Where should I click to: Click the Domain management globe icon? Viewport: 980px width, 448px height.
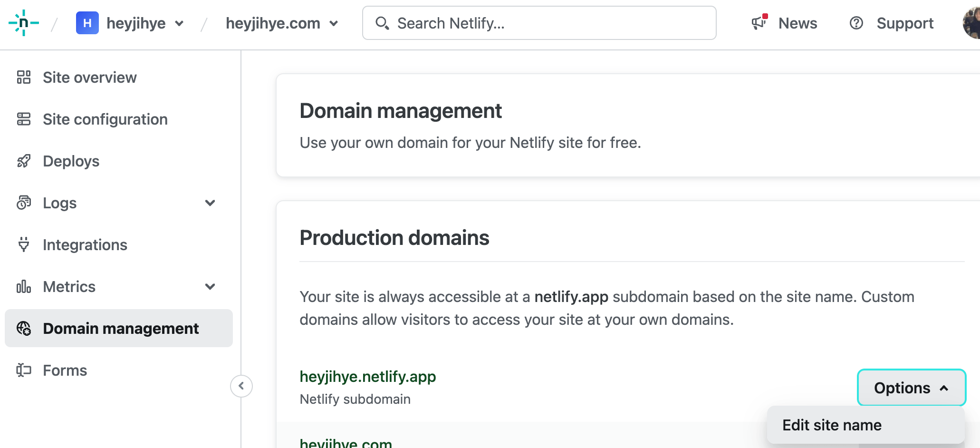click(x=24, y=328)
